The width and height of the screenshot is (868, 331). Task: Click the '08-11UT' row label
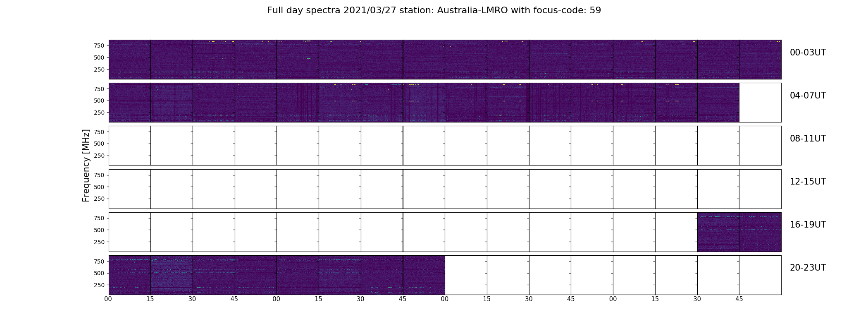click(808, 139)
